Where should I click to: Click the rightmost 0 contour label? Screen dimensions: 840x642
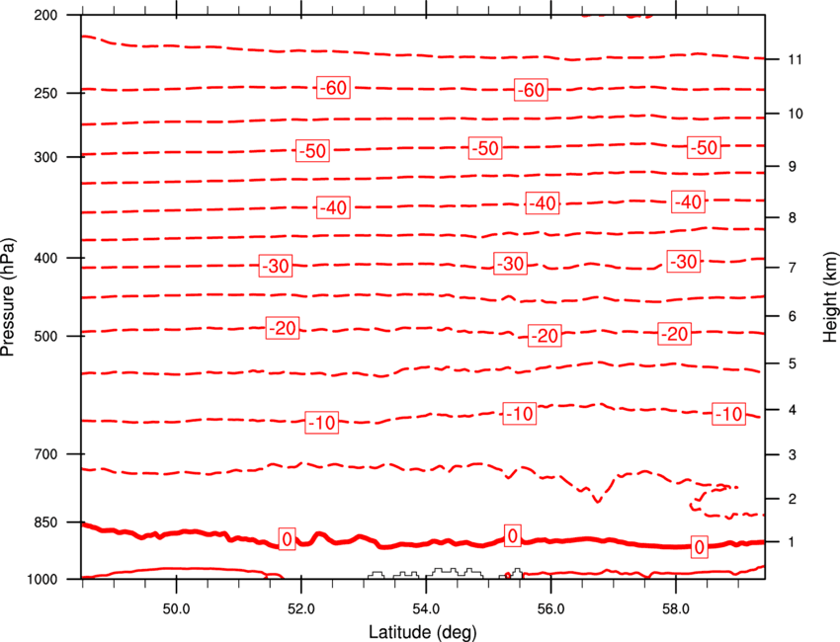[x=699, y=547]
